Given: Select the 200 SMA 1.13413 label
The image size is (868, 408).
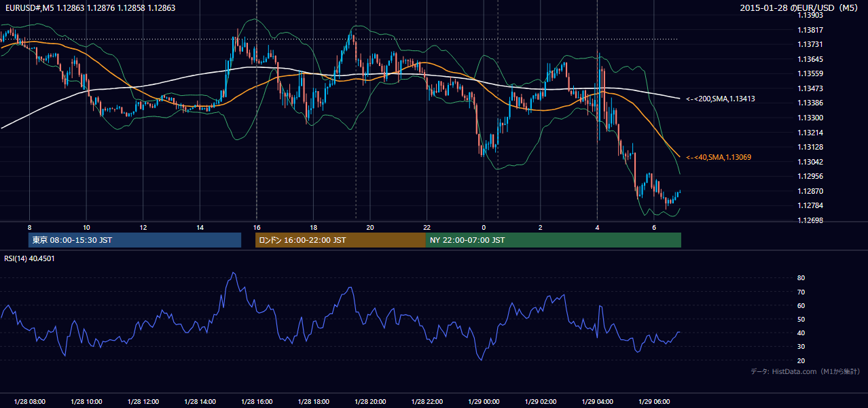Looking at the screenshot, I should [x=721, y=99].
